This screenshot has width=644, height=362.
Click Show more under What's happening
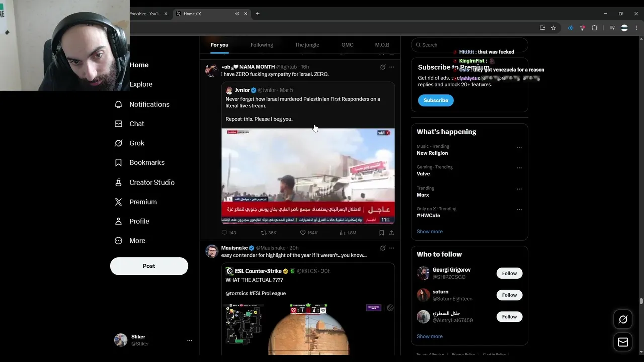click(x=429, y=231)
